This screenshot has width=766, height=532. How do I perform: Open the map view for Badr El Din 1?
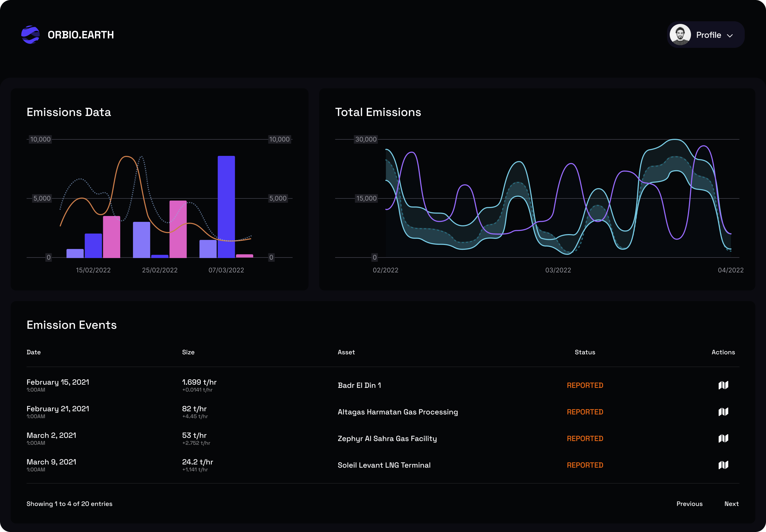coord(723,385)
